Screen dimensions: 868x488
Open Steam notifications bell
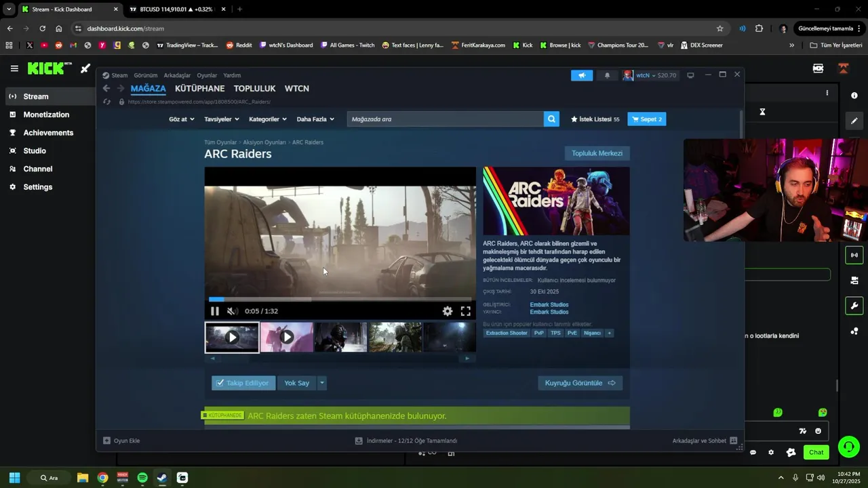tap(607, 75)
